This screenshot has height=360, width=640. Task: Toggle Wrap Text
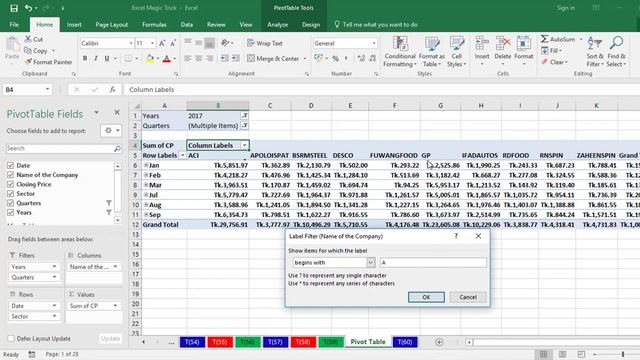click(x=265, y=43)
